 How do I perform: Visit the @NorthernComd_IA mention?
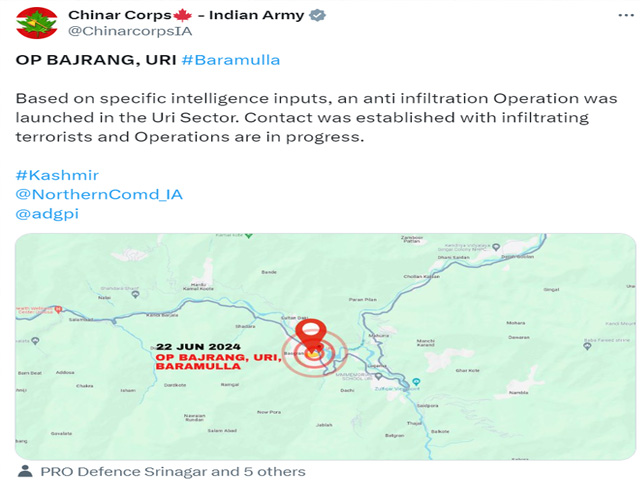[99, 194]
